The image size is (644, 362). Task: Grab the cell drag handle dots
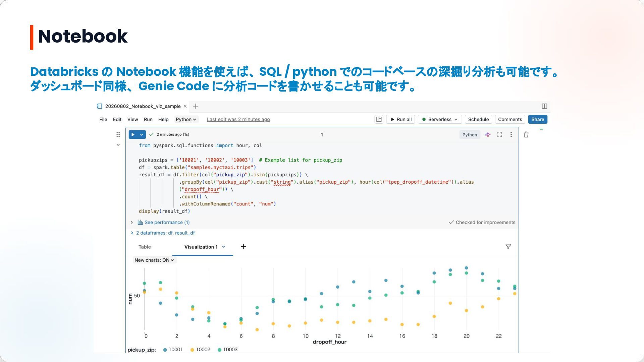(x=118, y=134)
